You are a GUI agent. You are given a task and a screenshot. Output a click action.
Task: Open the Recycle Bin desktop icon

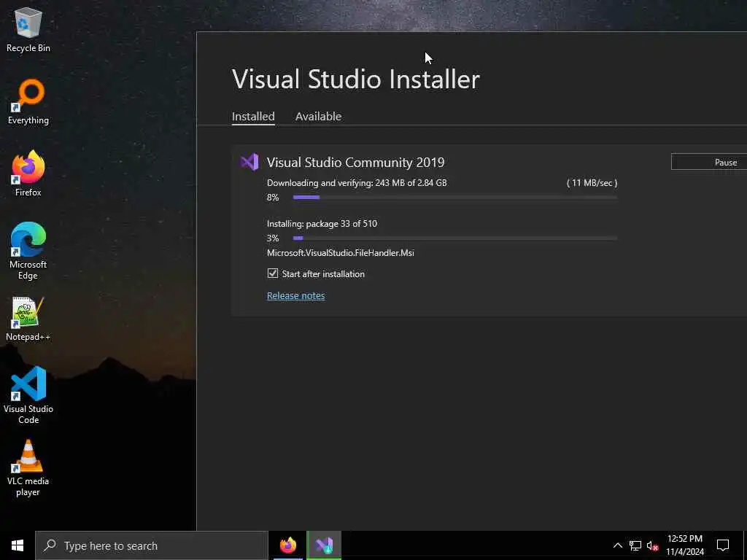(x=28, y=29)
